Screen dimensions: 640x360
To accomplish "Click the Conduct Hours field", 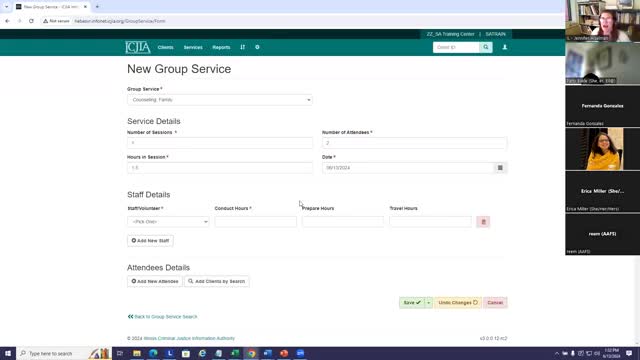I will click(x=256, y=222).
